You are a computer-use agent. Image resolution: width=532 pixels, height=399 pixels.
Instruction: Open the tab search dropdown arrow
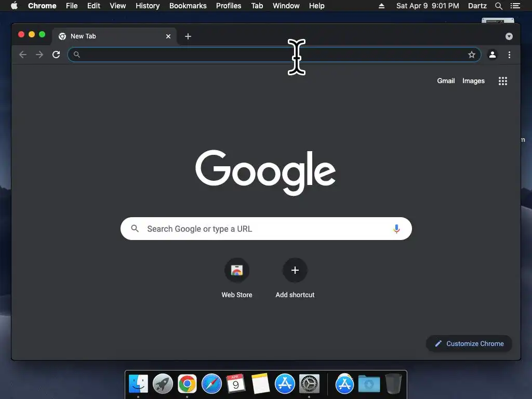[509, 36]
